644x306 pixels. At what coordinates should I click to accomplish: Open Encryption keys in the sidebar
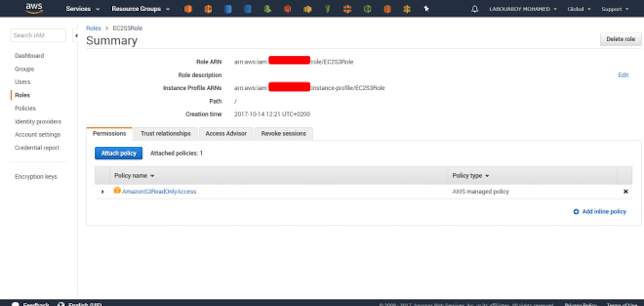point(36,177)
